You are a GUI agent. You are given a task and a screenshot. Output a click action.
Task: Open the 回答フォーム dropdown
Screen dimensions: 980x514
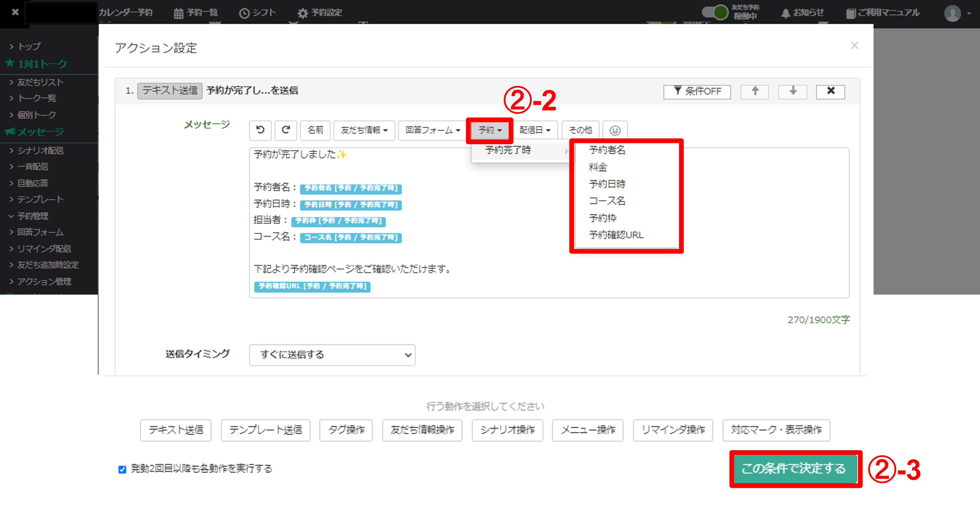click(433, 130)
